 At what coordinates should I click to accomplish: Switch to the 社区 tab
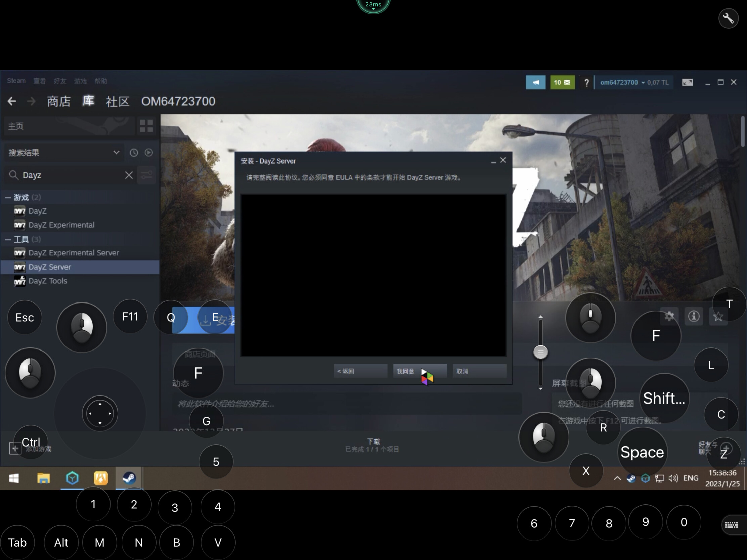118,101
